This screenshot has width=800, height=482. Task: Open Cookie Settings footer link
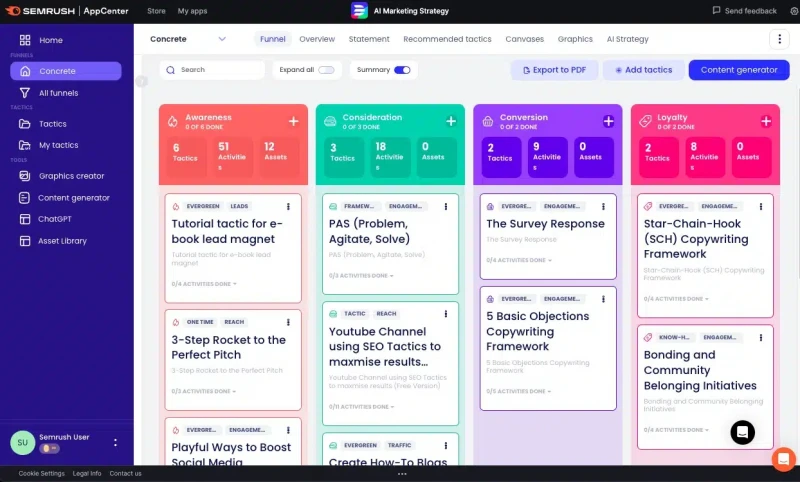coord(42,474)
